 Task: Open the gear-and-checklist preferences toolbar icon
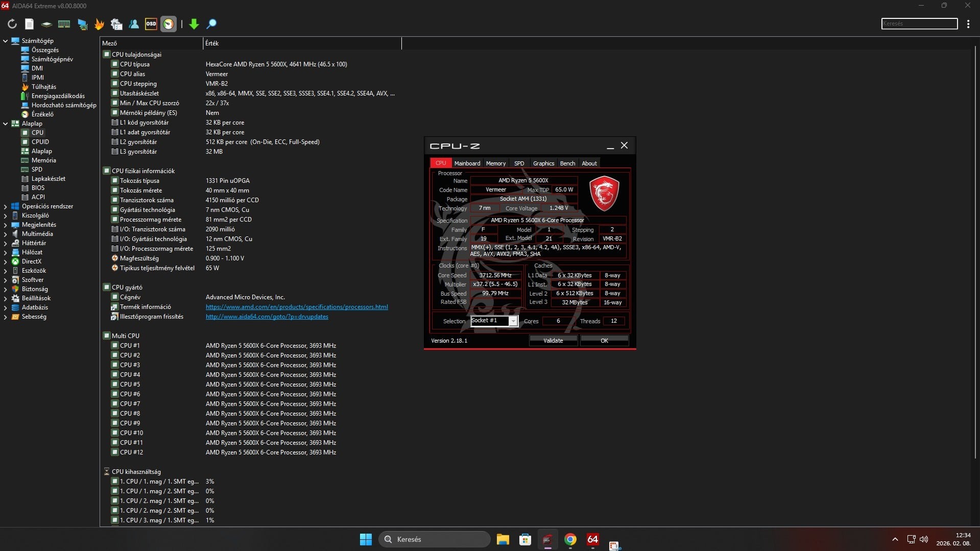point(116,24)
